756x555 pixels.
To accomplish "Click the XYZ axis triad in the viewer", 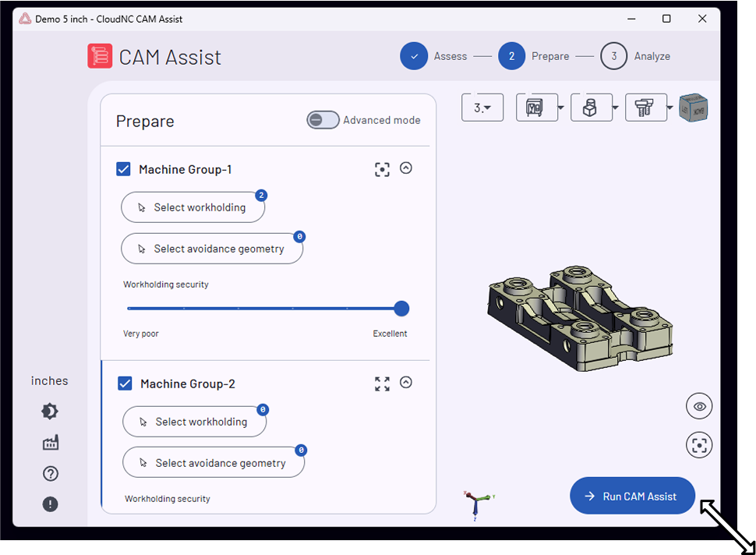I will click(479, 504).
